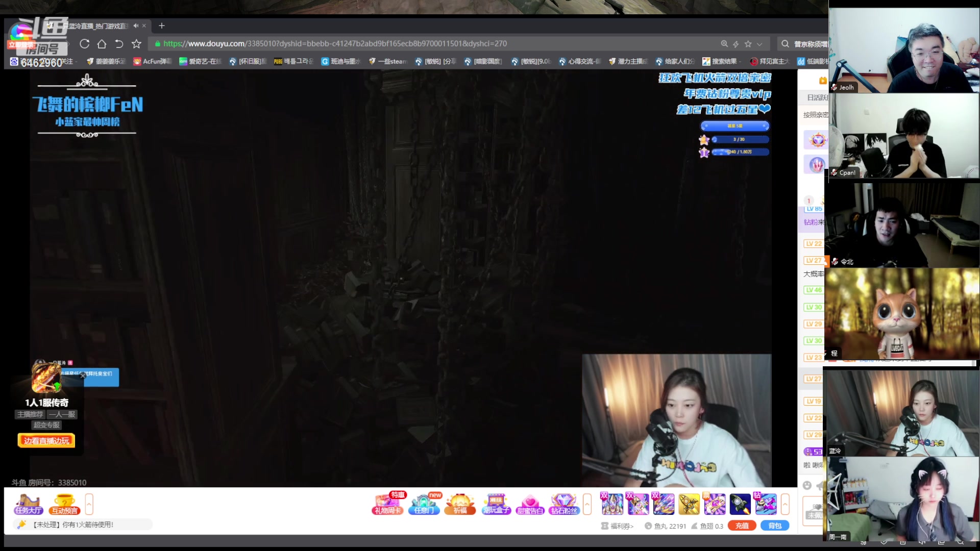Mute the tab audio speaker icon
Screen dimensions: 980x551
(x=136, y=26)
